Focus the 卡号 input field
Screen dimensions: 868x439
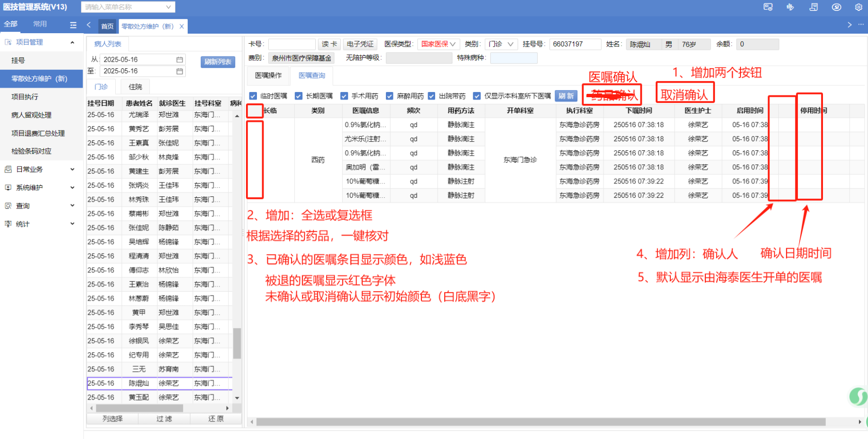pyautogui.click(x=292, y=44)
